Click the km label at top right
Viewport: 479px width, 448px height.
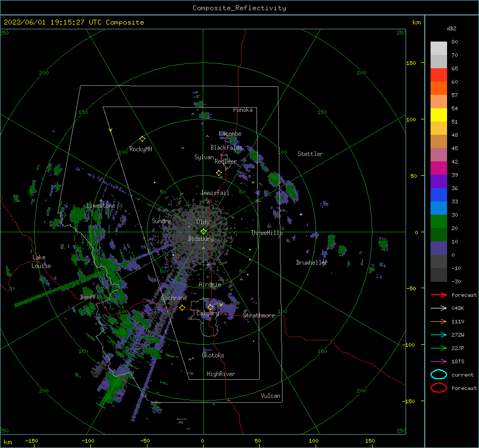[x=416, y=22]
